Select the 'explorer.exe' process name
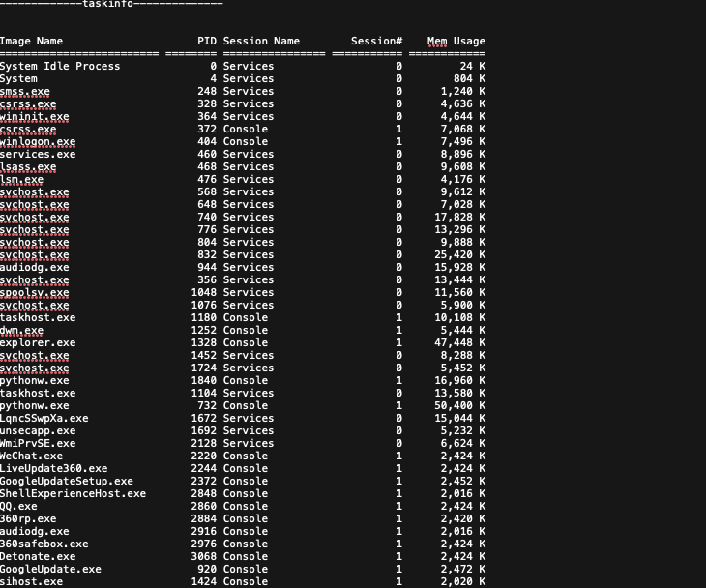The height and width of the screenshot is (588, 706). pos(38,343)
